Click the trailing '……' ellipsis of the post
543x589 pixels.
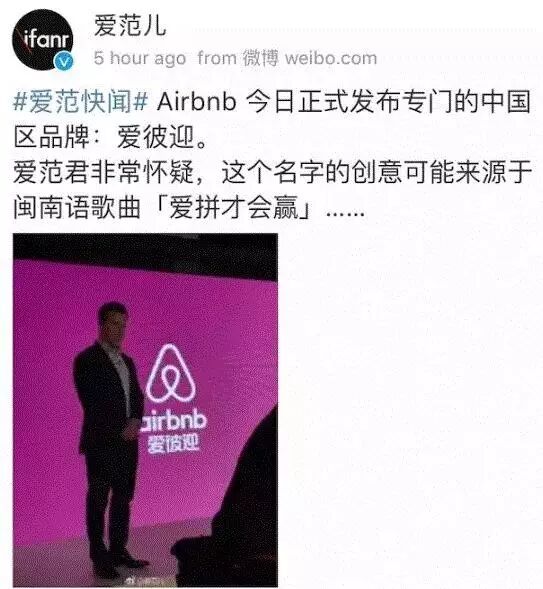(345, 214)
